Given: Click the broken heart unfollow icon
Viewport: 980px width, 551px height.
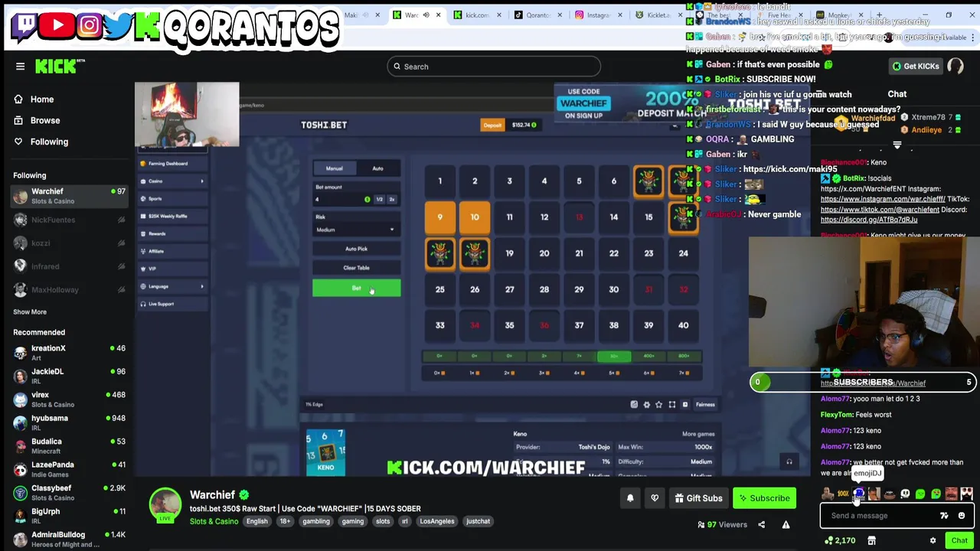Looking at the screenshot, I should pos(655,498).
